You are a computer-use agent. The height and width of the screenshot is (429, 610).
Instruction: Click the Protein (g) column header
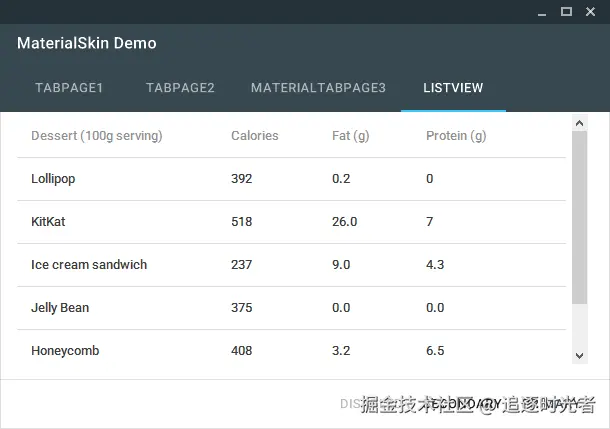click(x=456, y=136)
